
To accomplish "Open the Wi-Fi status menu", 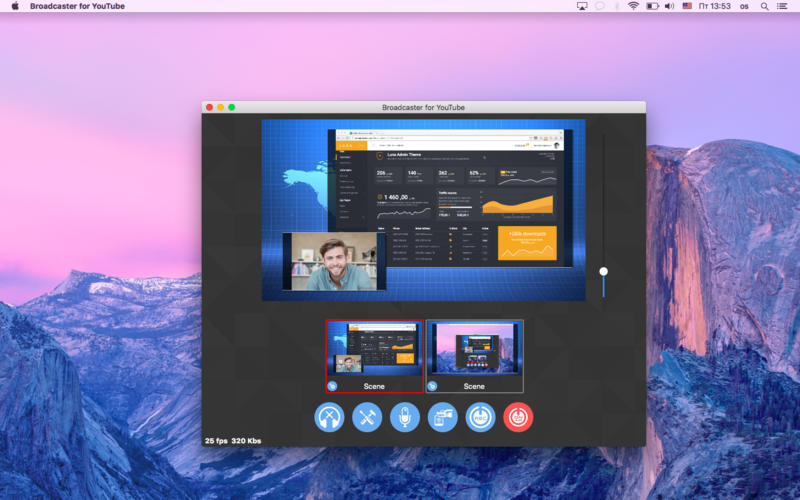I will [633, 6].
